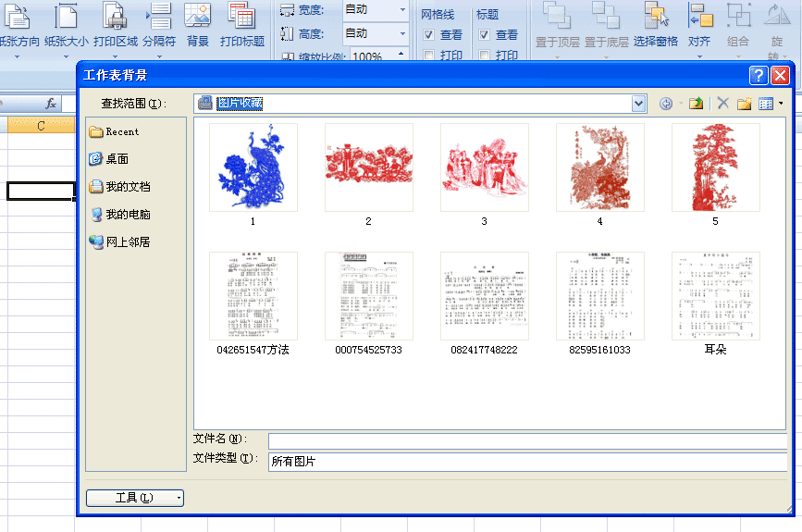Open My Documents (我的文档) location
802x532 pixels.
[x=119, y=187]
